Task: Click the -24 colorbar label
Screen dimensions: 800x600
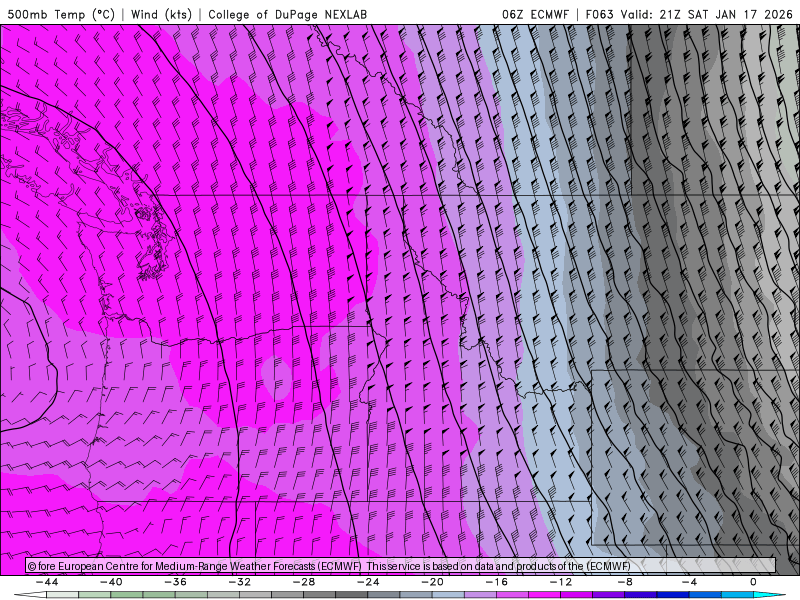Action: pyautogui.click(x=368, y=582)
